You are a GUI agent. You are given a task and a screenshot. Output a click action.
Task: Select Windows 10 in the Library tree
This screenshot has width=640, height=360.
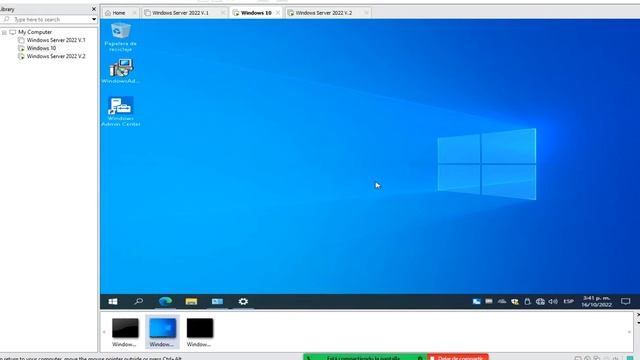click(x=41, y=48)
